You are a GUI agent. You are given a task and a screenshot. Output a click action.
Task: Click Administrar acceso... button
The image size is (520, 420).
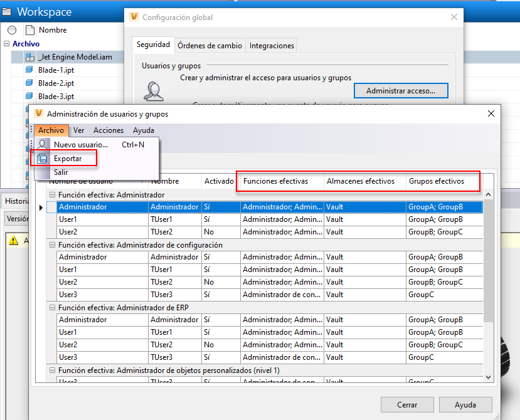click(x=401, y=91)
